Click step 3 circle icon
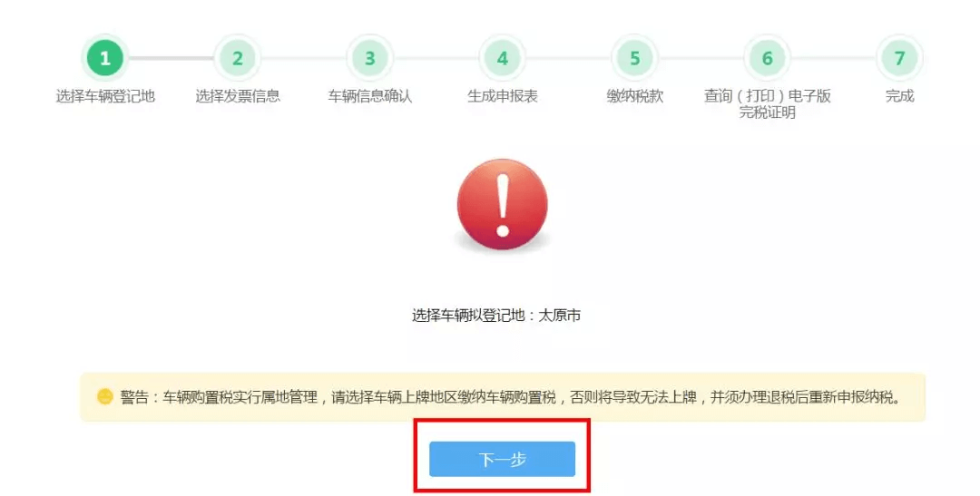Image resolution: width=980 pixels, height=496 pixels. pyautogui.click(x=370, y=58)
